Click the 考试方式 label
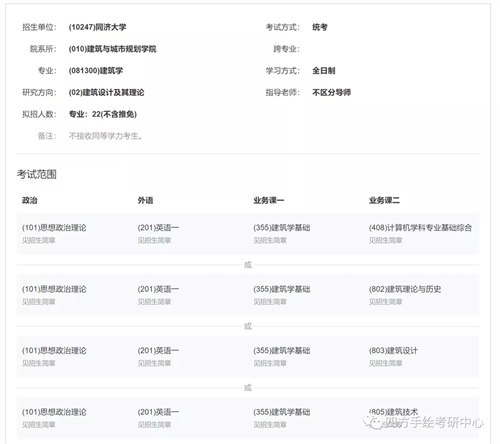Image resolution: width=500 pixels, height=444 pixels. pos(283,27)
